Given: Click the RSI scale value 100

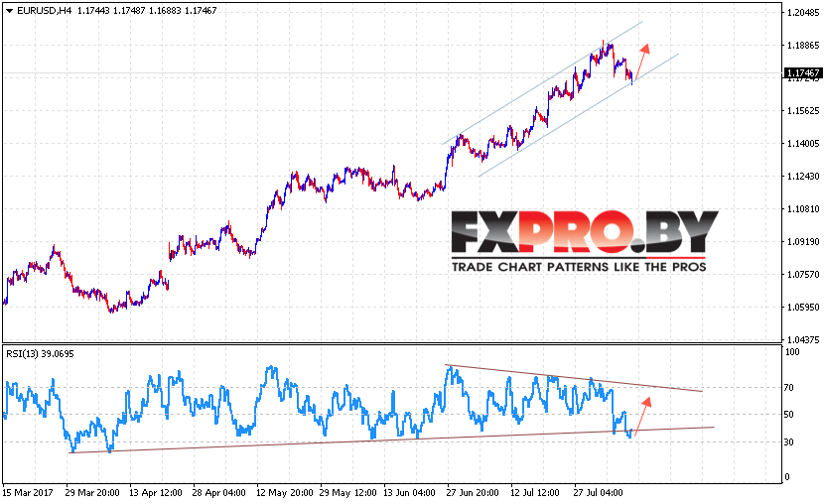Looking at the screenshot, I should pyautogui.click(x=792, y=352).
